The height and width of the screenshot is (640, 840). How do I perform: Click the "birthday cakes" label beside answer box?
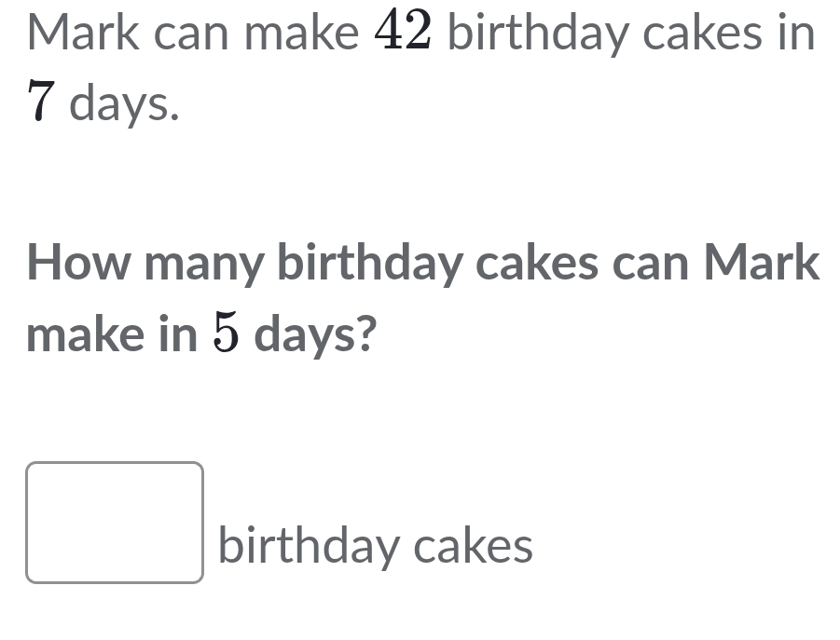click(376, 546)
